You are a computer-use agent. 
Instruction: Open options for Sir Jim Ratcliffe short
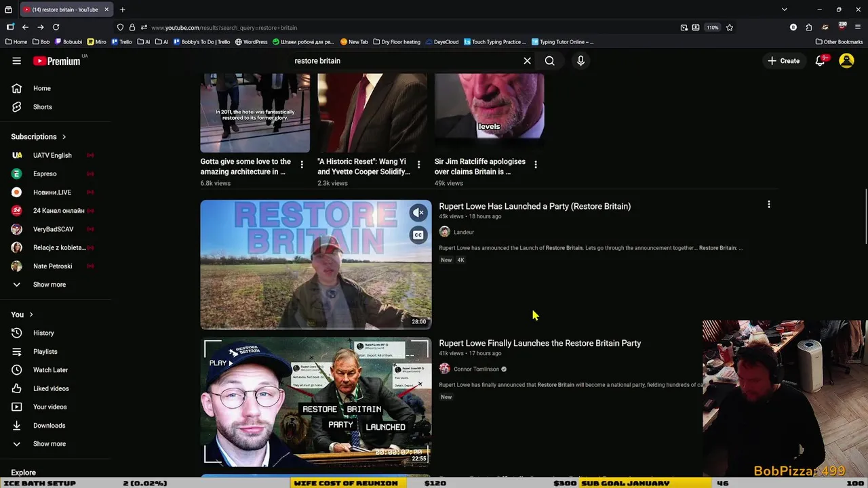coord(536,165)
